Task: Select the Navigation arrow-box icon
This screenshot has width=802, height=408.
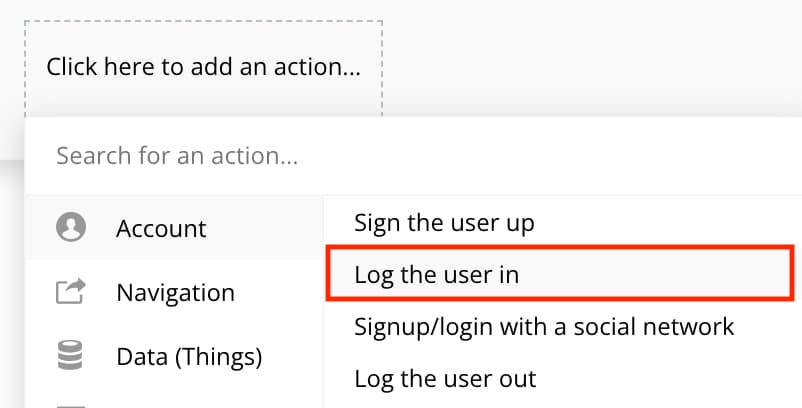Action: coord(71,291)
